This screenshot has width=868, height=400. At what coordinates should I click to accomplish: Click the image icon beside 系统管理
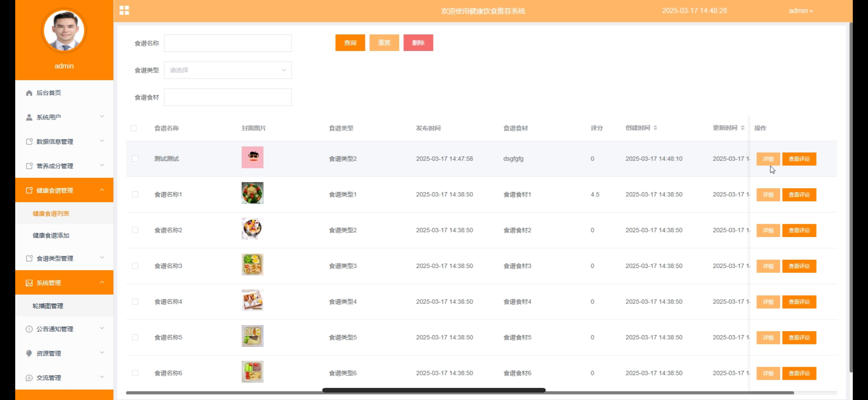(29, 283)
